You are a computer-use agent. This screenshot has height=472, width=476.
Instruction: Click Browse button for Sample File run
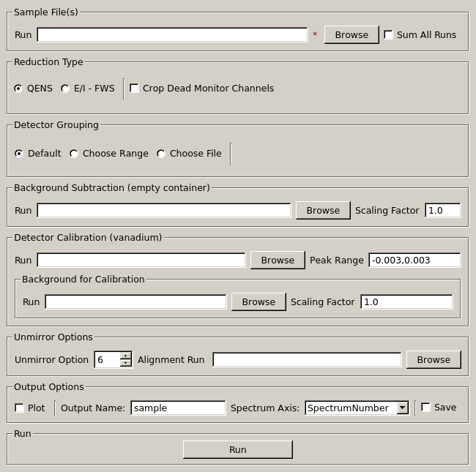(x=352, y=35)
